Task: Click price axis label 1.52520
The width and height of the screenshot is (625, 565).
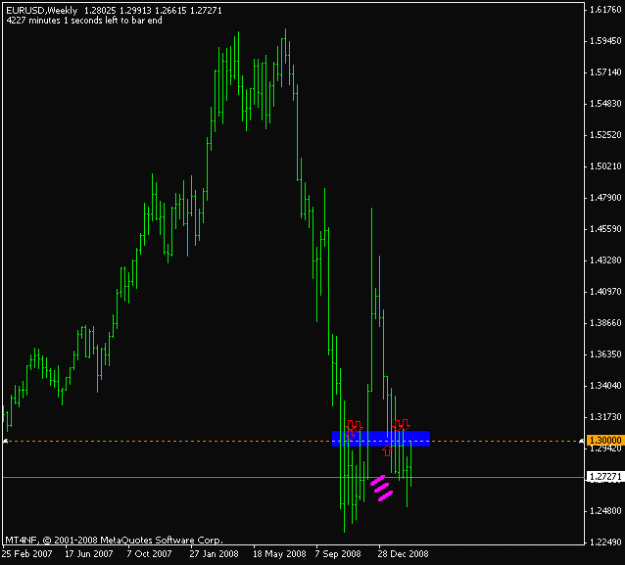Action: pos(605,135)
